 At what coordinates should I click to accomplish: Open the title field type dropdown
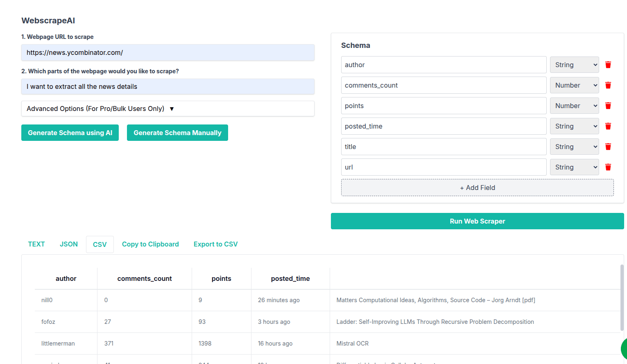[574, 147]
